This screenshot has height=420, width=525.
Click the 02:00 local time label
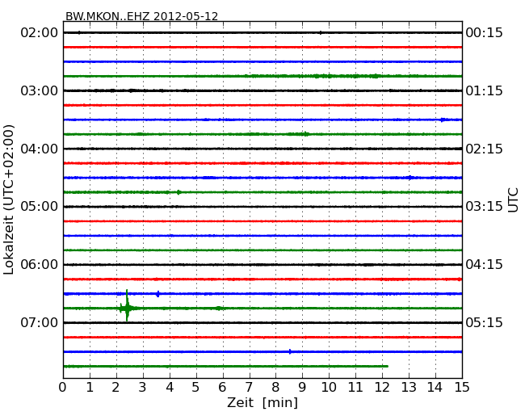(x=40, y=33)
